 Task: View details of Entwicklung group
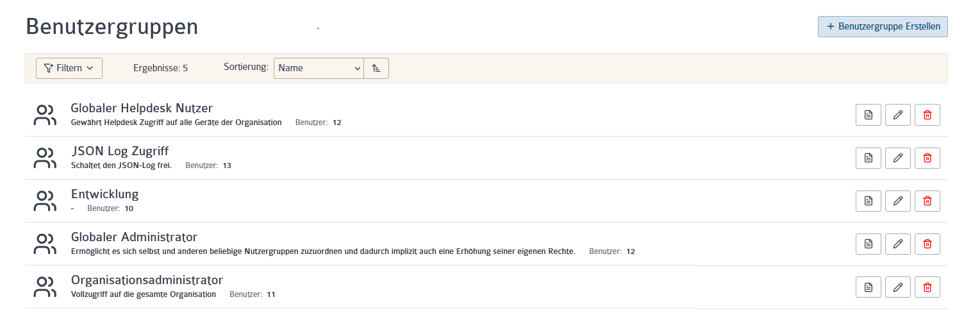pyautogui.click(x=868, y=201)
